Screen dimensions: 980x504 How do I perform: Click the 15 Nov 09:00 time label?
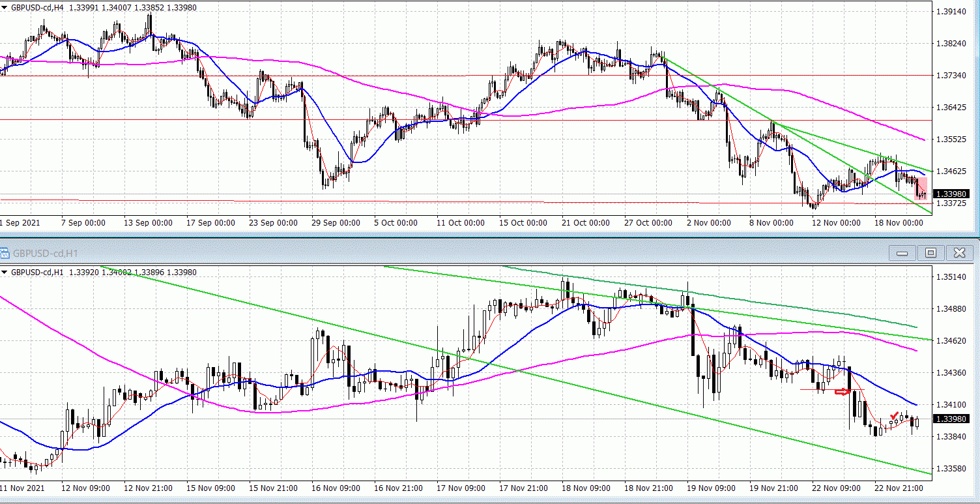tap(210, 488)
